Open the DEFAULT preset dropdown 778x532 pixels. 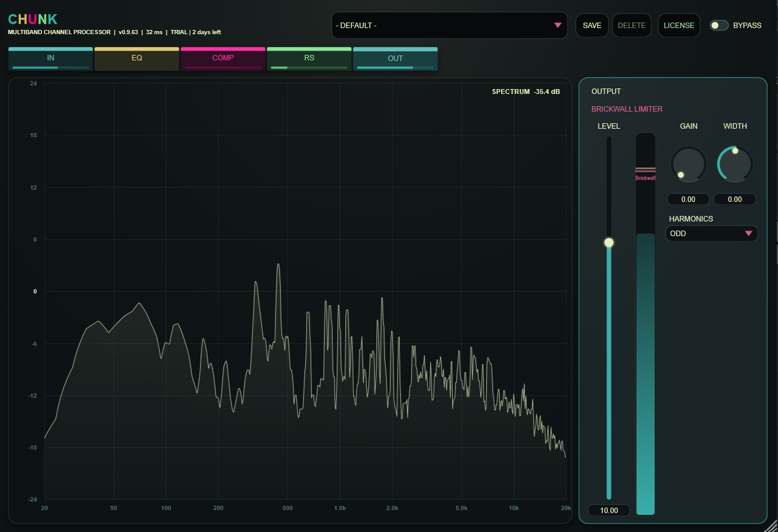[449, 26]
